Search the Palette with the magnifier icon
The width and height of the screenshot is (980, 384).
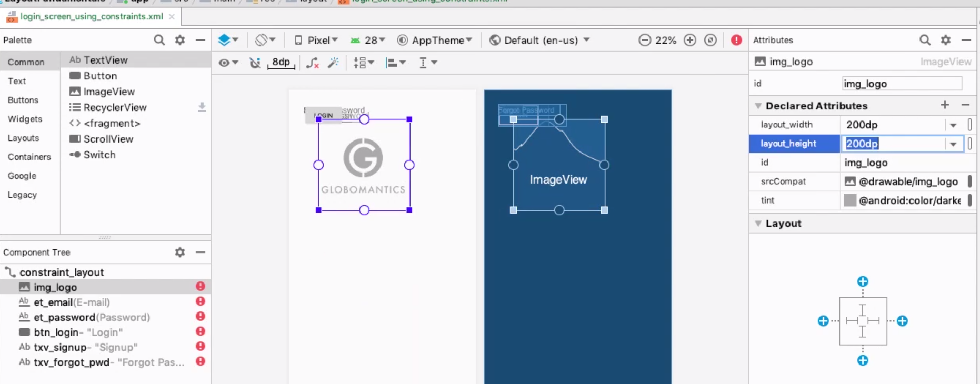coord(159,40)
